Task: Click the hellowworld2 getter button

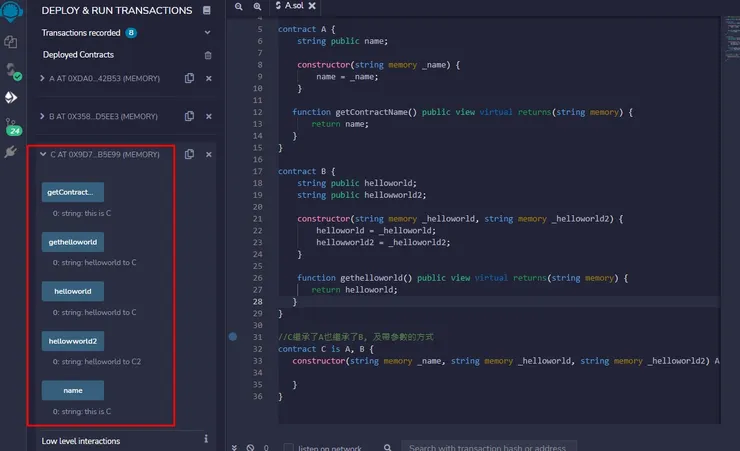Action: click(72, 341)
